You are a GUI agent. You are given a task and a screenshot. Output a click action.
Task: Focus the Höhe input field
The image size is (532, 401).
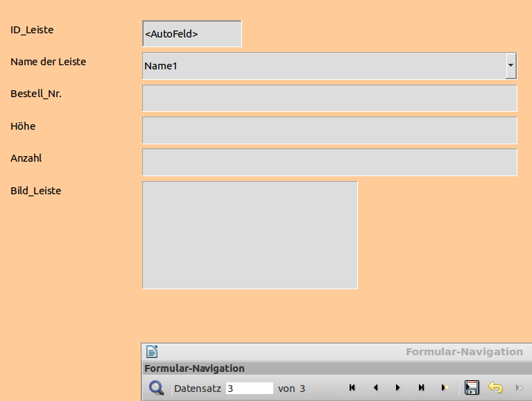329,130
